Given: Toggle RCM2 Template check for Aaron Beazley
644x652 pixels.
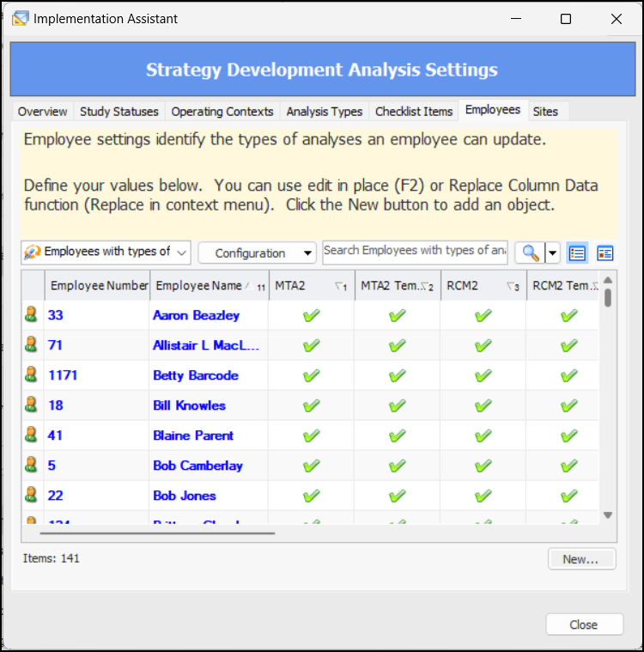Looking at the screenshot, I should click(568, 315).
